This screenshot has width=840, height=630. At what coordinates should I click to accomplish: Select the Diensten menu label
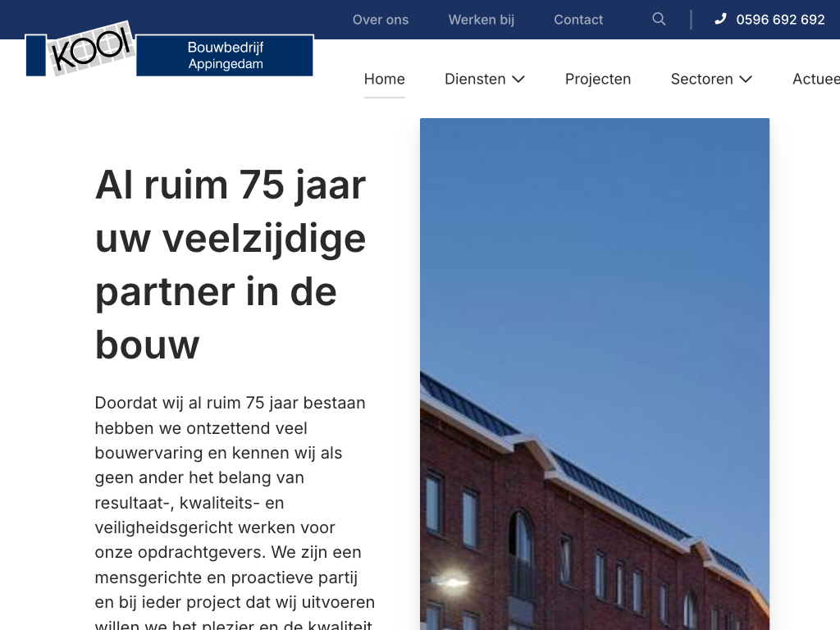[x=475, y=80]
